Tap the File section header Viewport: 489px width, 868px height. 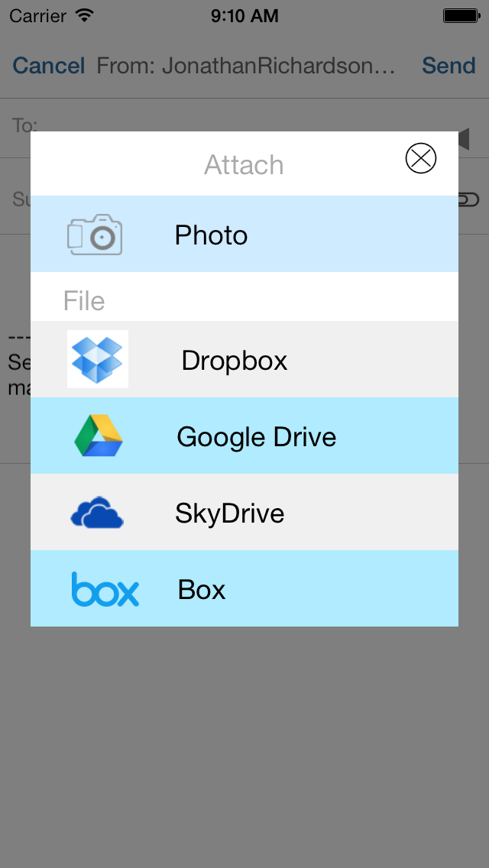pyautogui.click(x=83, y=300)
